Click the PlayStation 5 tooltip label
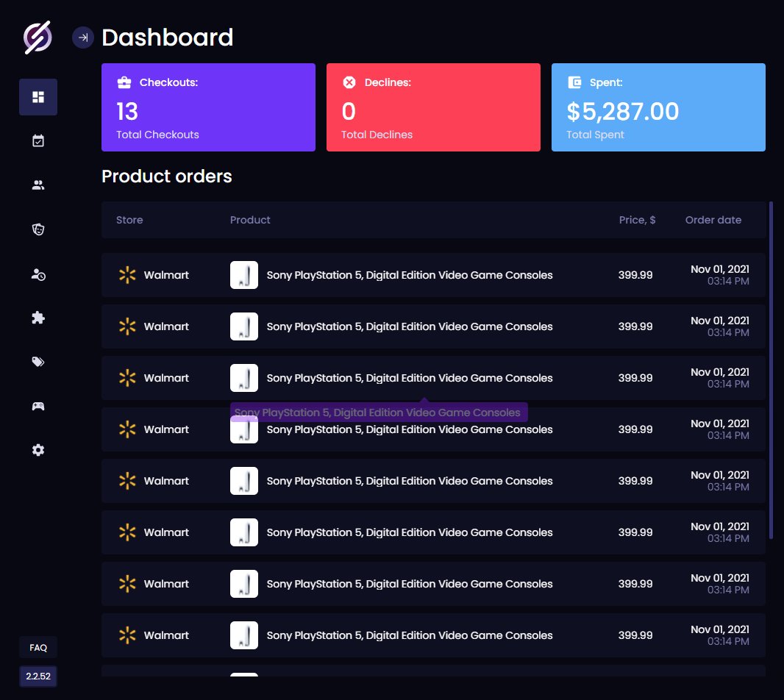Image resolution: width=784 pixels, height=700 pixels. (379, 413)
